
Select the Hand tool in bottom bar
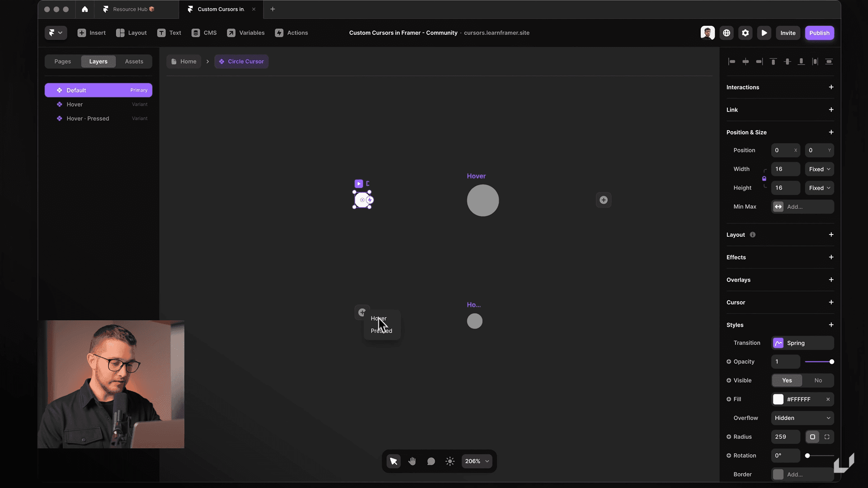point(412,460)
